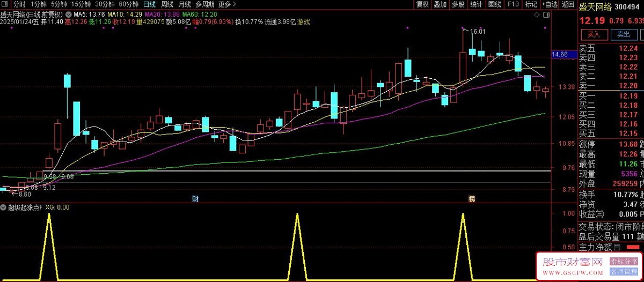
Task: Add stock via +自选 button
Action: [x=549, y=4]
